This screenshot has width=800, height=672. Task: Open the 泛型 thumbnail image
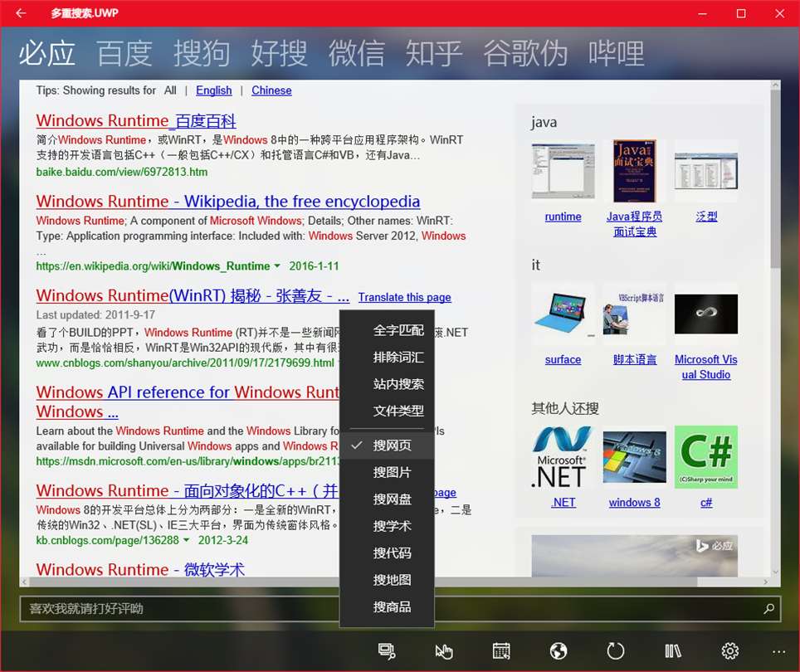[x=706, y=171]
